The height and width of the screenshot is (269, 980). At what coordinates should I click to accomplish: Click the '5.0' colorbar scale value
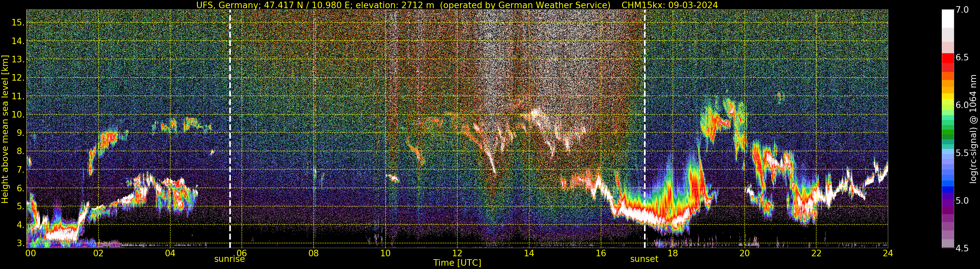point(962,200)
